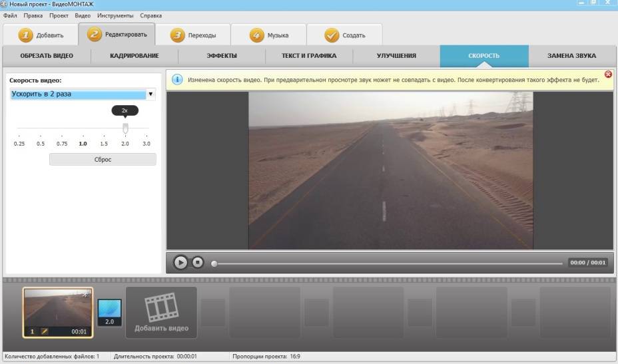618x364 pixels.
Task: Open the Замена звука tab
Action: 571,56
